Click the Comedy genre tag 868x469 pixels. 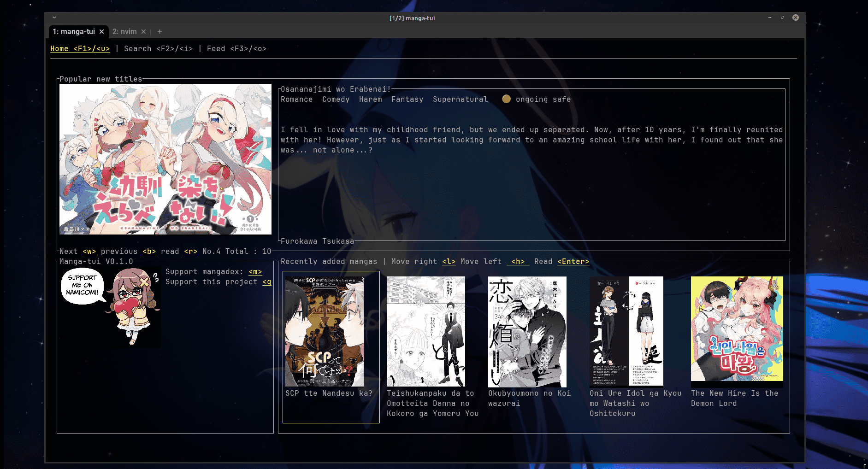click(336, 100)
